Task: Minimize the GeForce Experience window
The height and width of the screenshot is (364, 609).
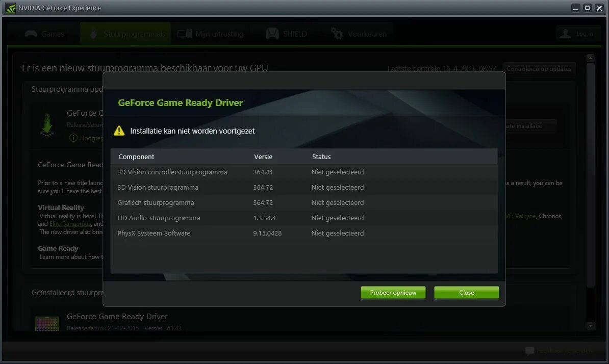Action: (576, 8)
